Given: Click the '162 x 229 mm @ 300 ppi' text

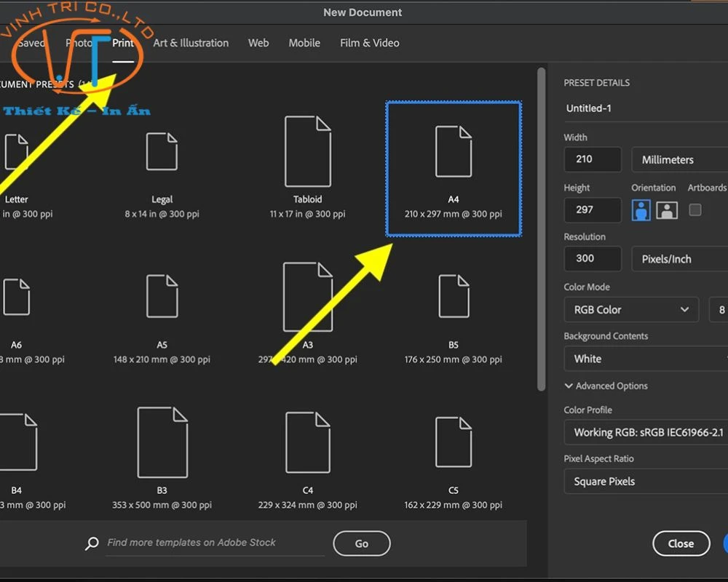Looking at the screenshot, I should click(x=453, y=505).
